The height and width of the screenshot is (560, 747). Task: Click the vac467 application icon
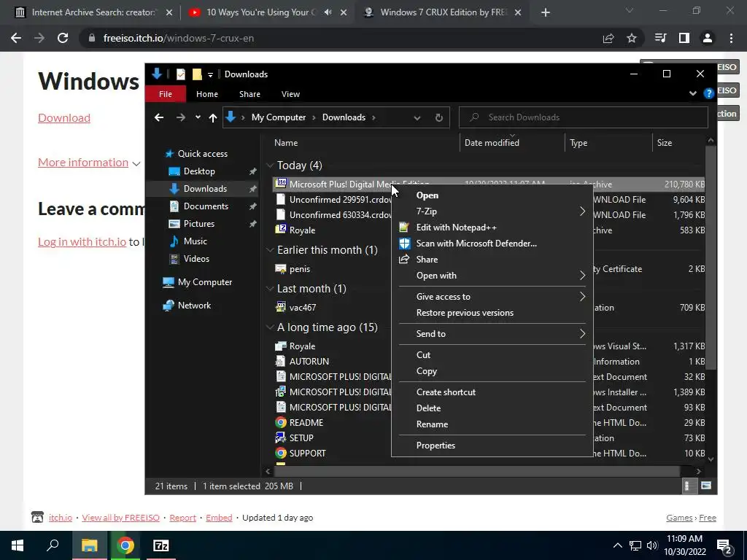click(281, 307)
